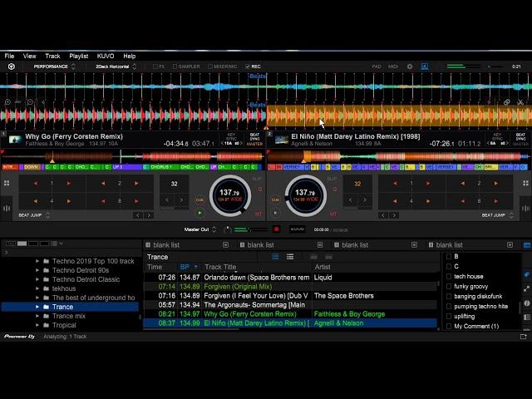532x399 pixels.
Task: Click the KEY SYNC button on deck 1
Action: coord(231,136)
